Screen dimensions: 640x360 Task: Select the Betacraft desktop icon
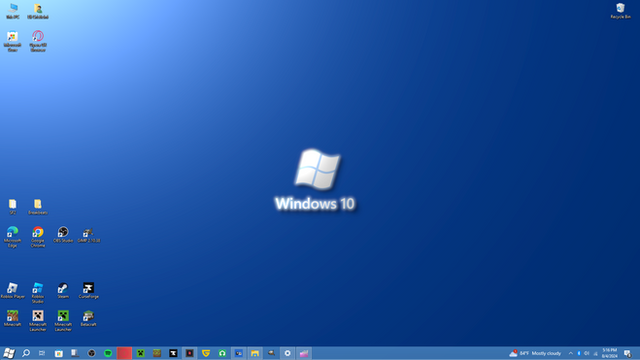tap(88, 318)
